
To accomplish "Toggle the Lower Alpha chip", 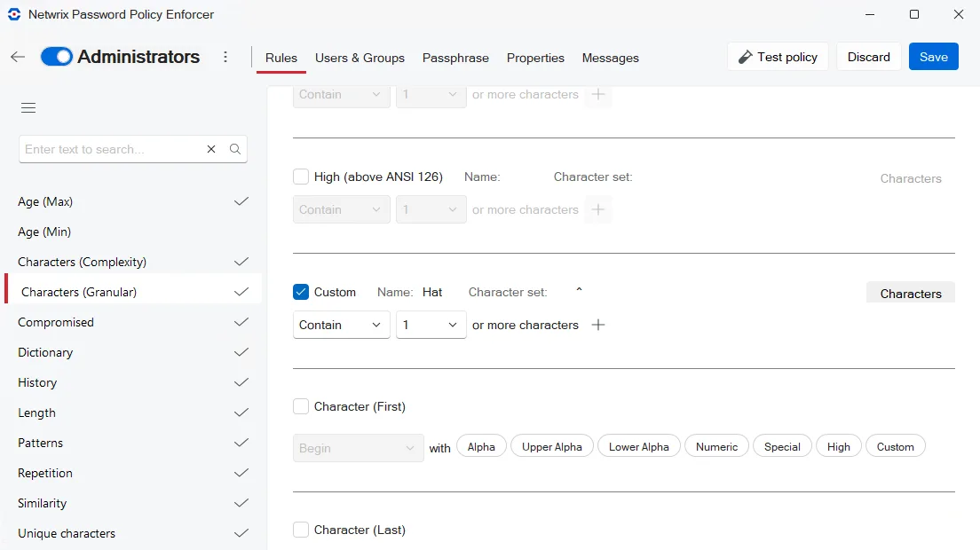I will click(639, 446).
